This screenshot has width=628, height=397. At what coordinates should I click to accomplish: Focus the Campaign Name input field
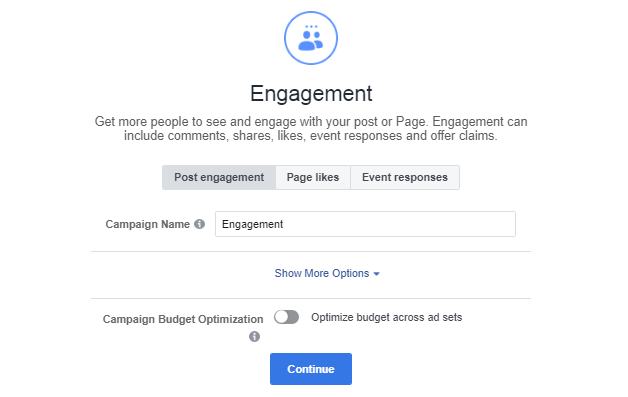pos(365,224)
